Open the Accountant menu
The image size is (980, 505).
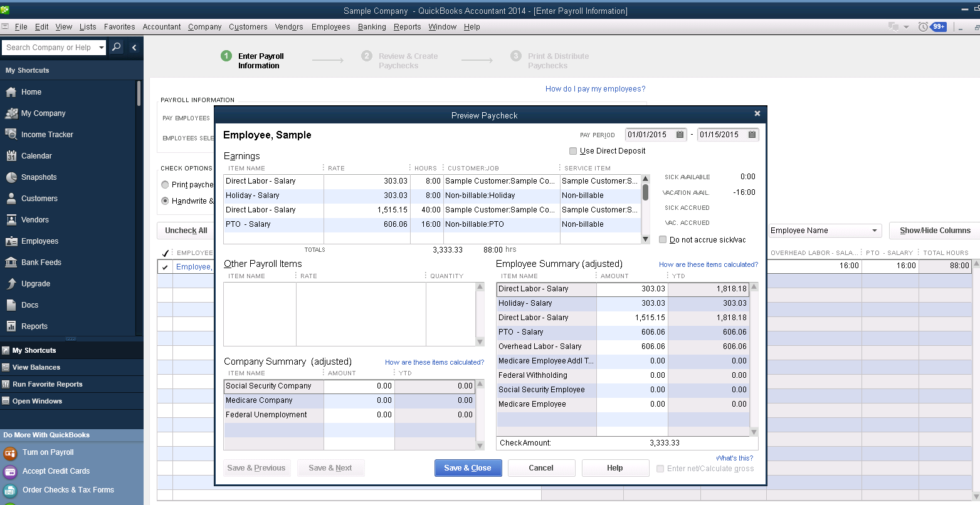tap(162, 27)
